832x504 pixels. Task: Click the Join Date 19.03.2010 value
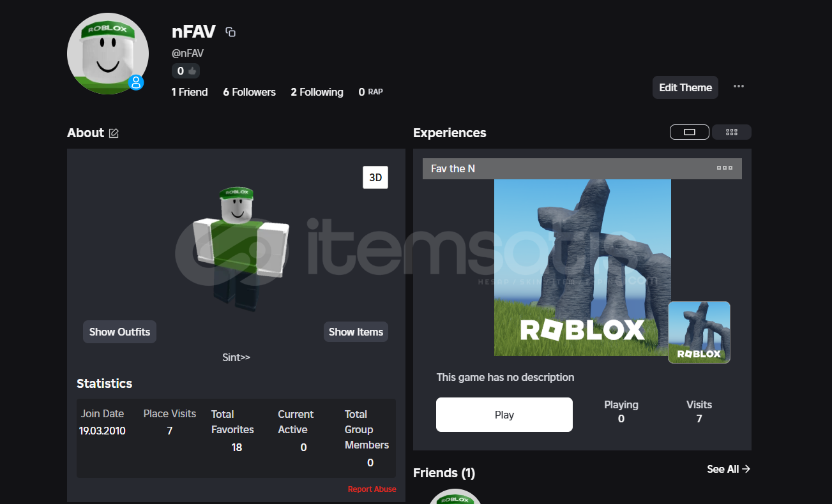coord(102,431)
